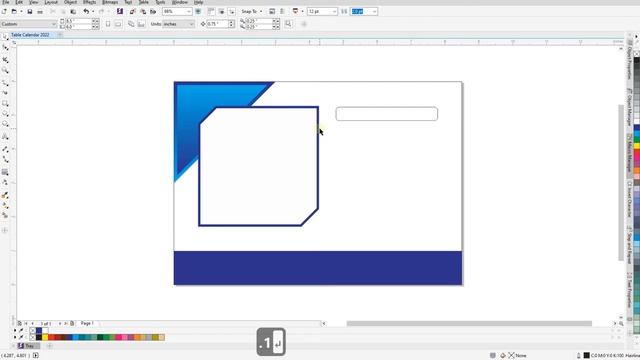Click the Export icon
640x360 pixels.
point(143,11)
